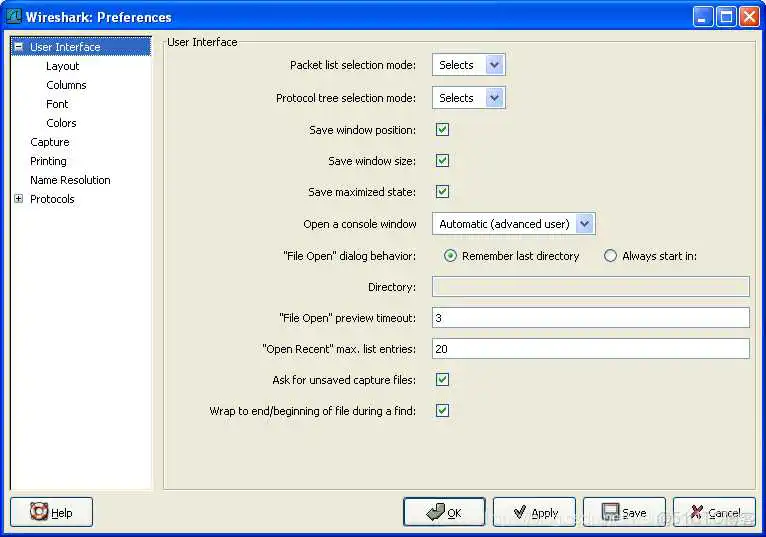The image size is (766, 537).
Task: Click Apply to apply the settings
Action: click(x=534, y=512)
